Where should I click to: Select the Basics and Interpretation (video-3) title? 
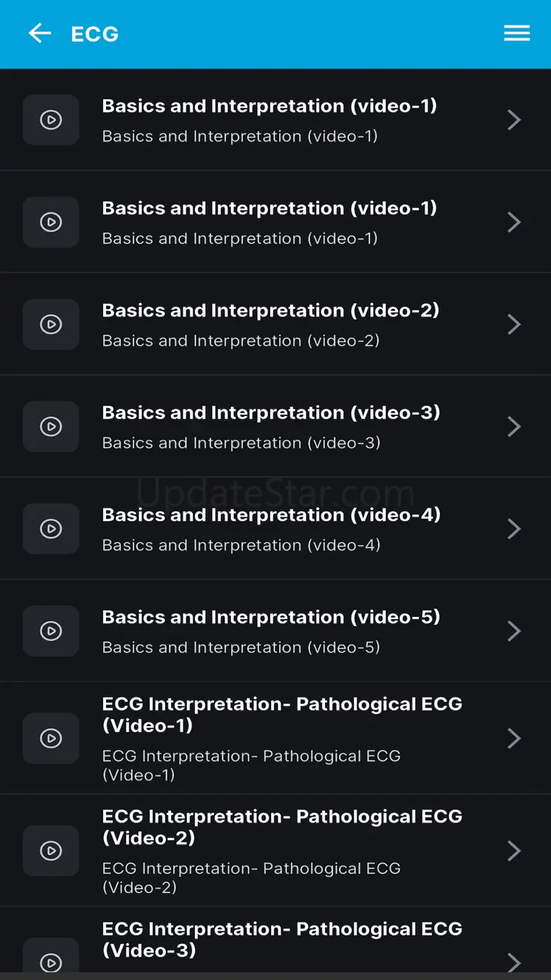[x=271, y=413]
